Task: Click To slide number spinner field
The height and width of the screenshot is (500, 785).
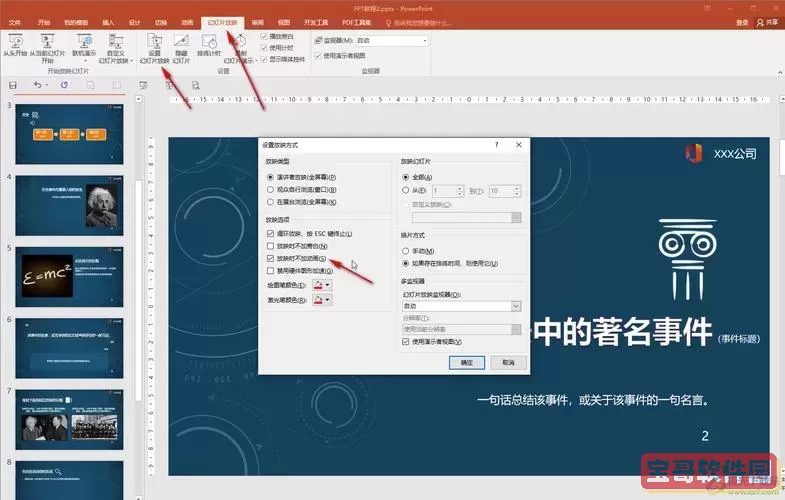Action: click(505, 191)
